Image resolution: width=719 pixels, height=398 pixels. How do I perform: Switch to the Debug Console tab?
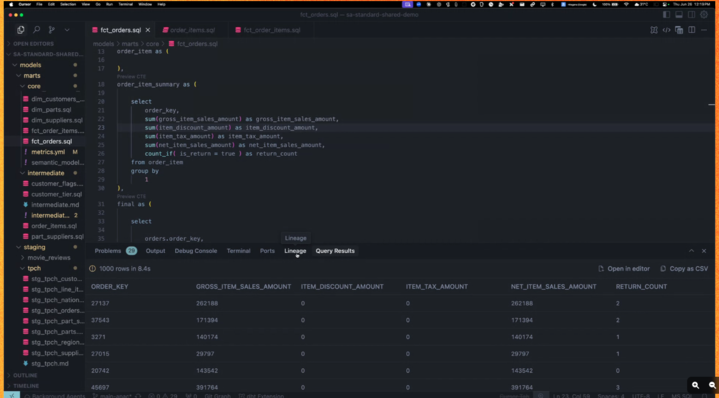(x=196, y=251)
